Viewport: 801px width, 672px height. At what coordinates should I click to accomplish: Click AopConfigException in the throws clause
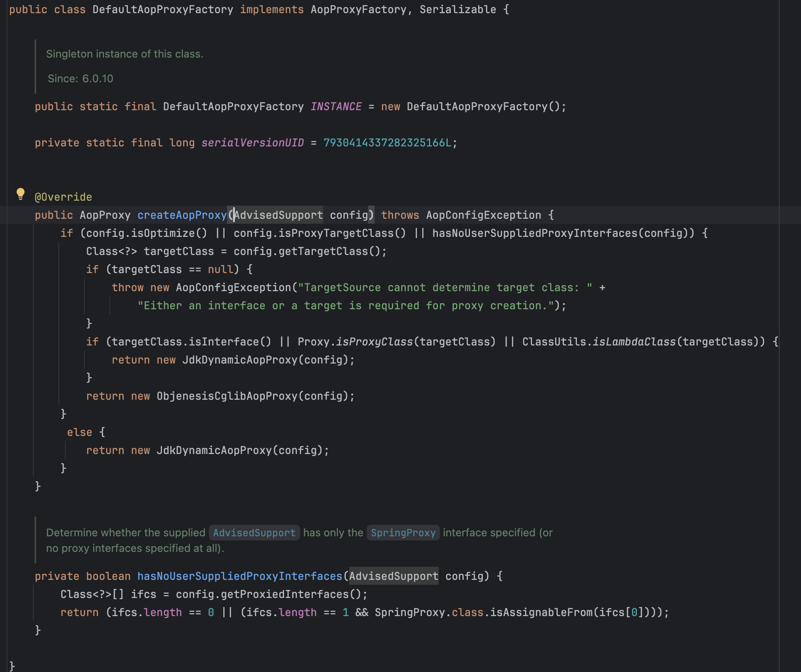point(484,215)
